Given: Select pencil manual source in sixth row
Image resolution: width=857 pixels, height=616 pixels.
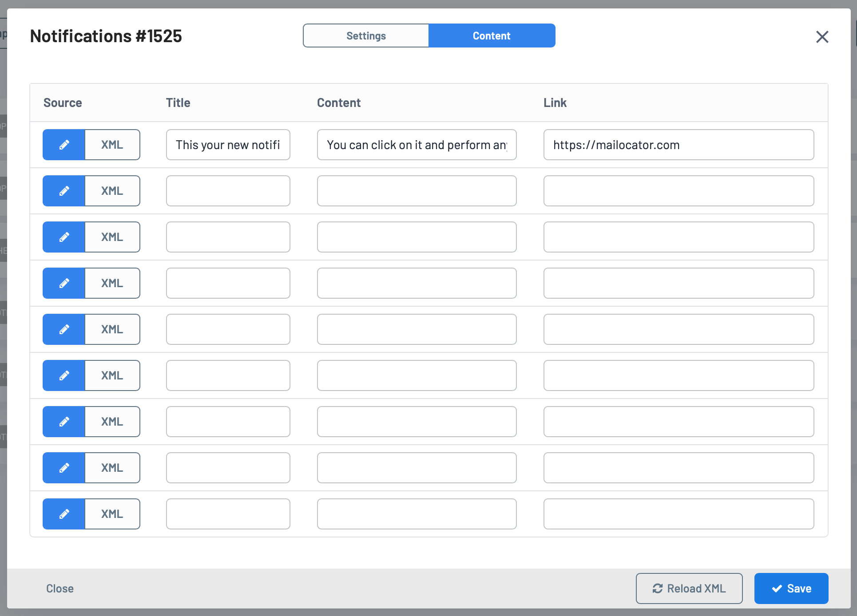Looking at the screenshot, I should pyautogui.click(x=64, y=375).
